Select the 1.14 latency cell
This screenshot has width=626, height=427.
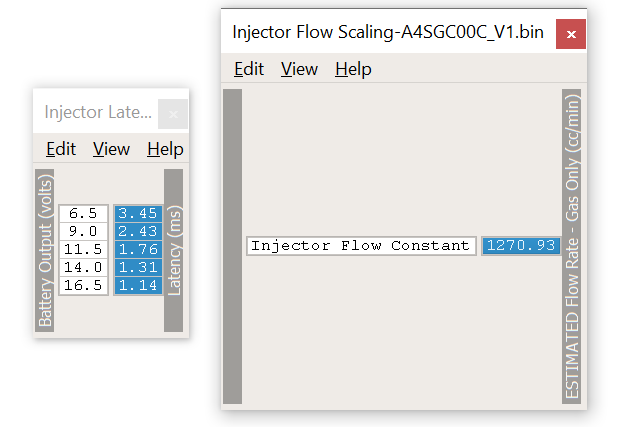tap(138, 286)
